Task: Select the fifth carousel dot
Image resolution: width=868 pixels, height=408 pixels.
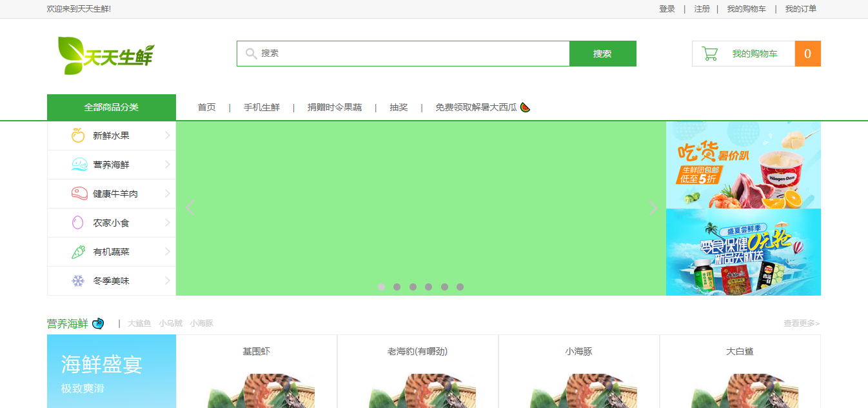Action: [x=444, y=287]
